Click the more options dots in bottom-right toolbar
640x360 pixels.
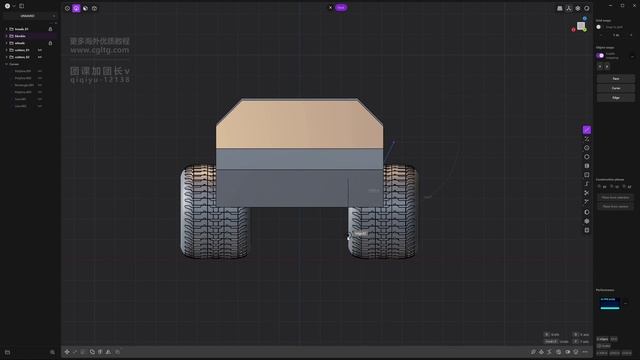585,352
